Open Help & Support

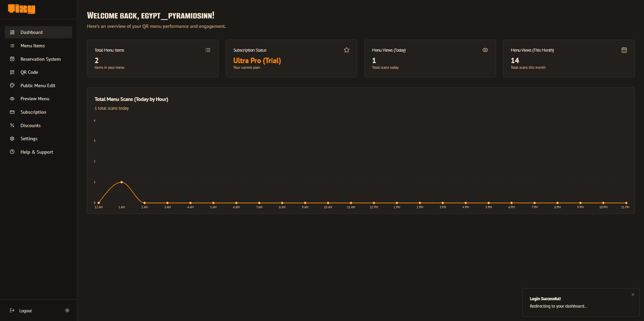coord(37,152)
